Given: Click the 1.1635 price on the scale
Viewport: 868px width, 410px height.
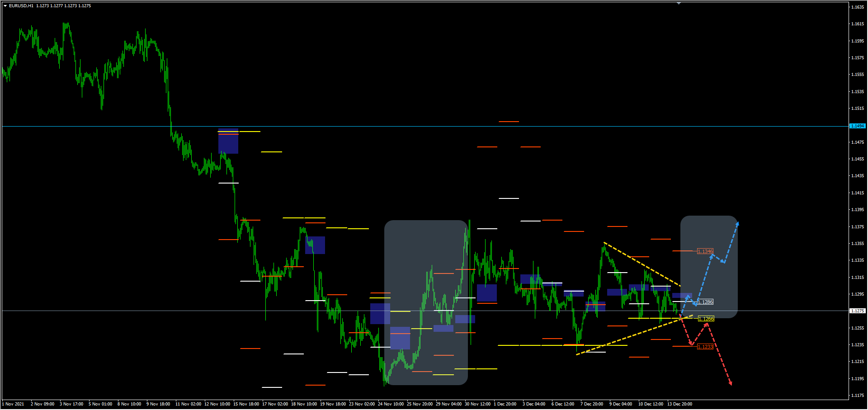Looking at the screenshot, I should tap(857, 7).
